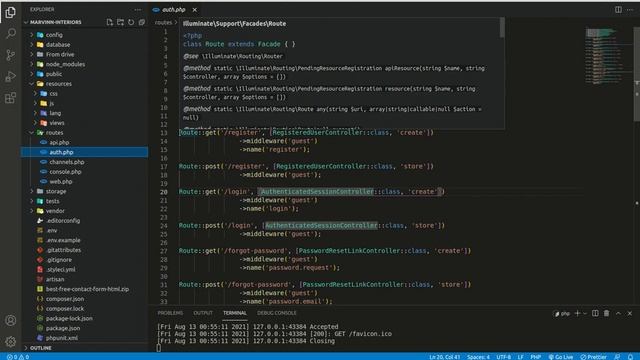Screen dimensions: 640x360
Task: Switch to the Problems panel tab
Action: coord(170,313)
